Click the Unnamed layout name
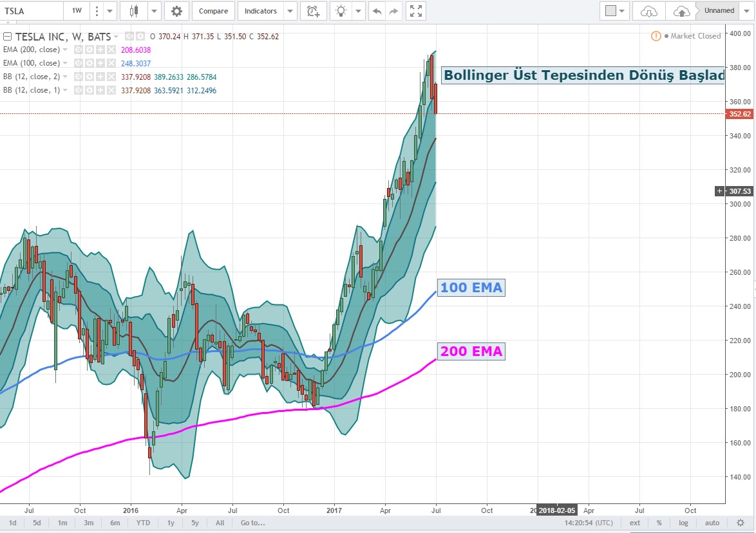The image size is (756, 533). [719, 10]
